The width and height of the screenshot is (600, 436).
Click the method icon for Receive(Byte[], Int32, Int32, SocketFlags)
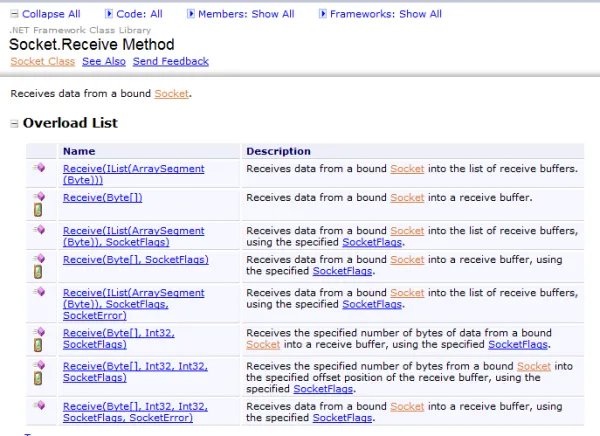(x=40, y=365)
